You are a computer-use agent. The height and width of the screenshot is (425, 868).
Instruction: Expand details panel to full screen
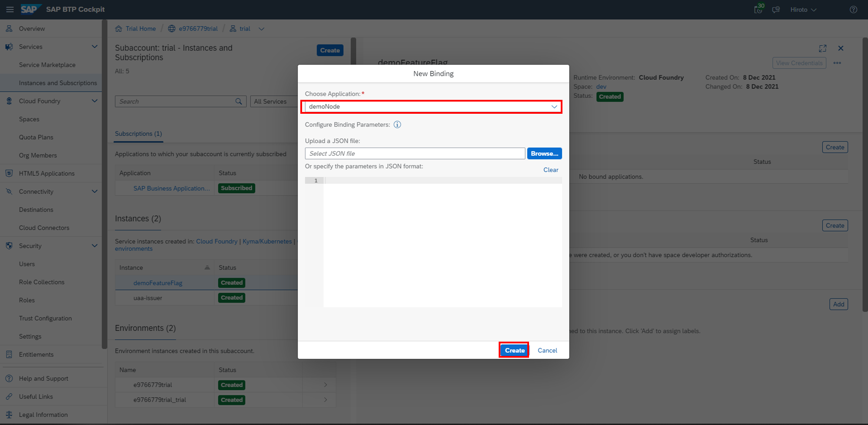(x=822, y=49)
